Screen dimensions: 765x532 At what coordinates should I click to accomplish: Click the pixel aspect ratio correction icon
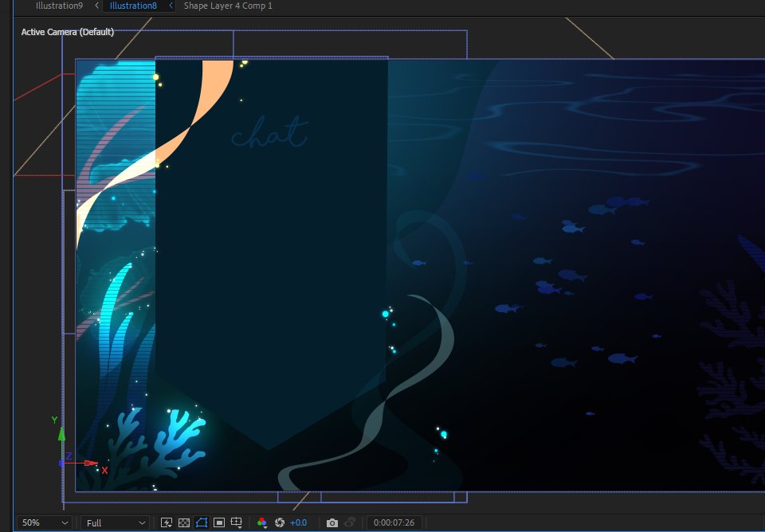[167, 522]
